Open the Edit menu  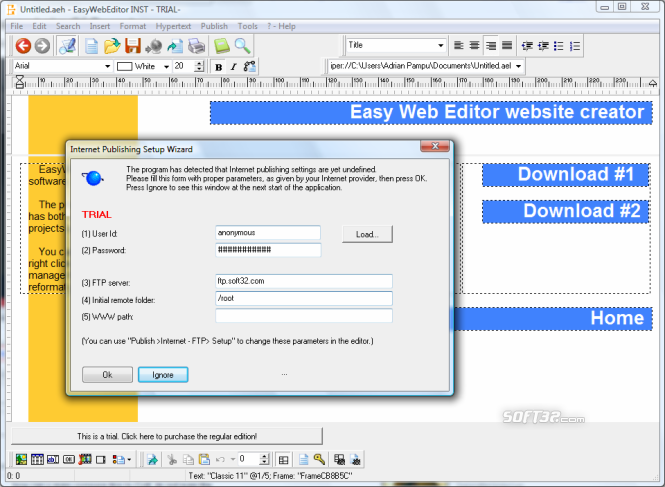[x=39, y=26]
